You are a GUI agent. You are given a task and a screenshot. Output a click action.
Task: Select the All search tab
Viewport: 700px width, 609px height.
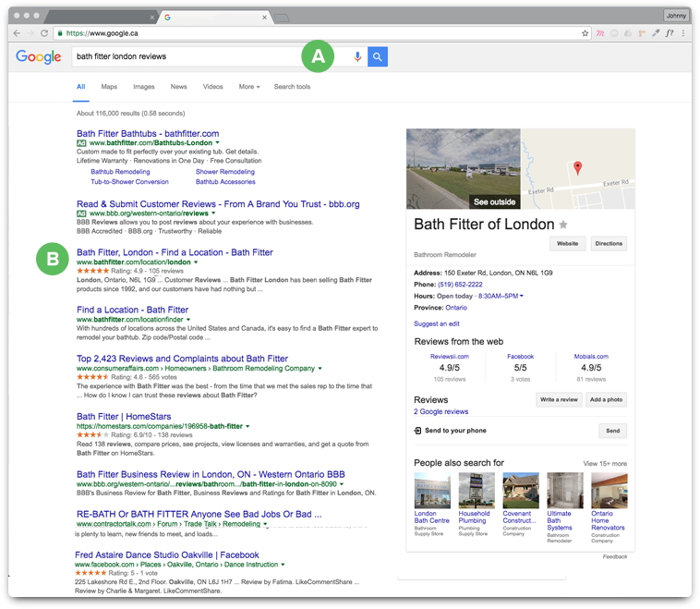tap(80, 87)
